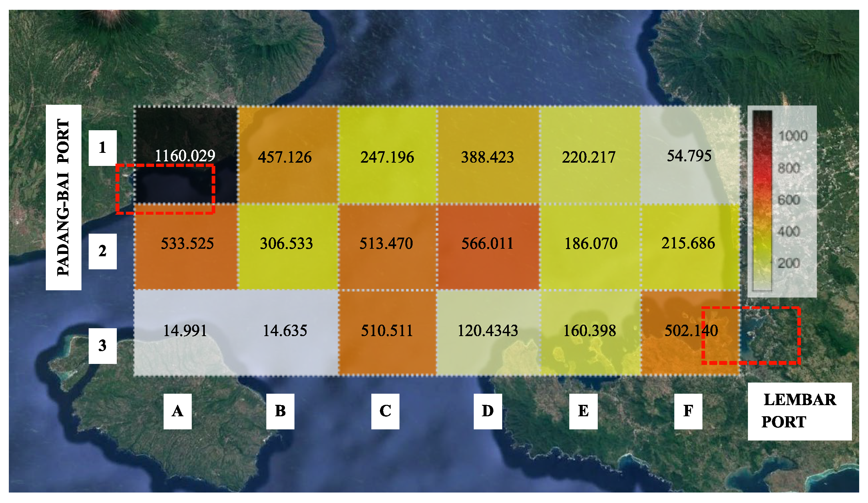Click the row label 1
Image resolution: width=868 pixels, height=503 pixels.
(102, 148)
